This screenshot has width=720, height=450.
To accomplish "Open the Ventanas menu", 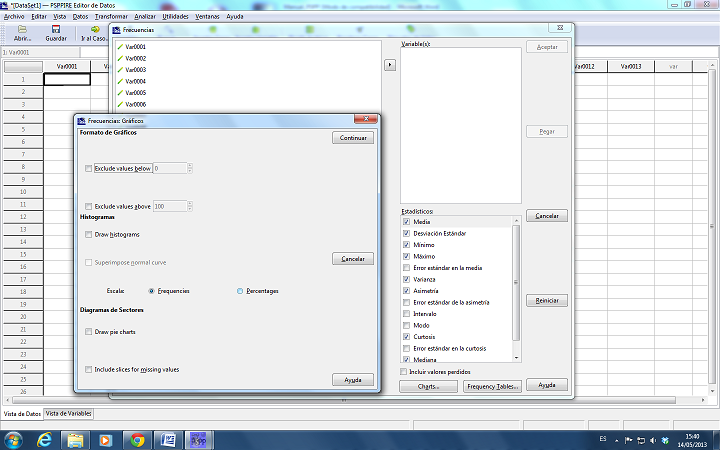I will click(208, 17).
